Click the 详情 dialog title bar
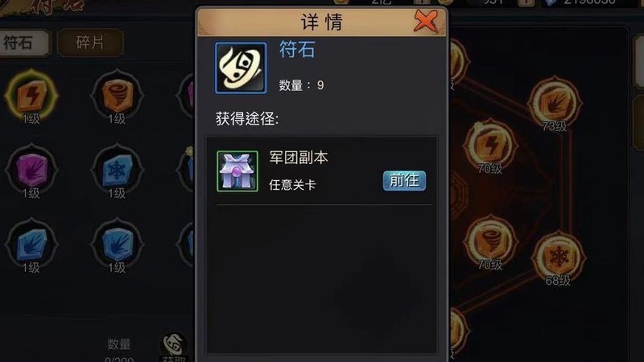This screenshot has height=362, width=644. point(321,22)
